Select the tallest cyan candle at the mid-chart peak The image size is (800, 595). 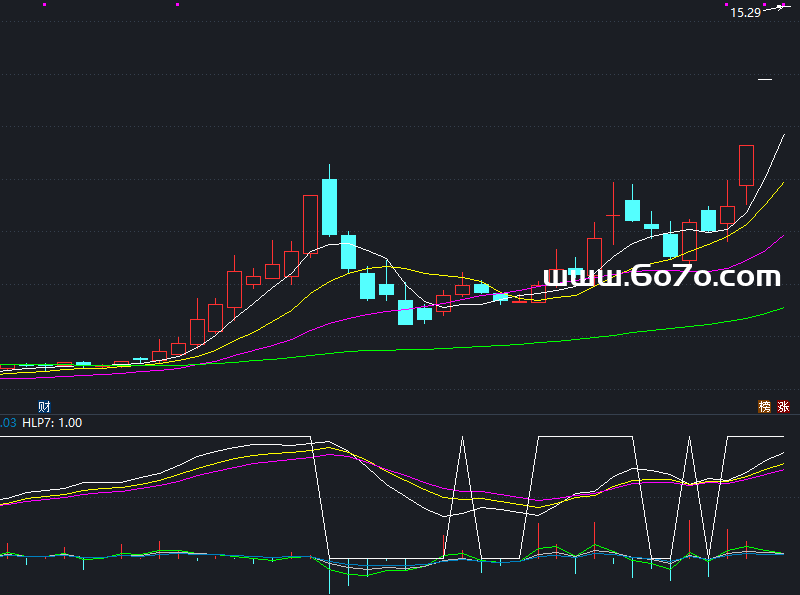(x=329, y=207)
